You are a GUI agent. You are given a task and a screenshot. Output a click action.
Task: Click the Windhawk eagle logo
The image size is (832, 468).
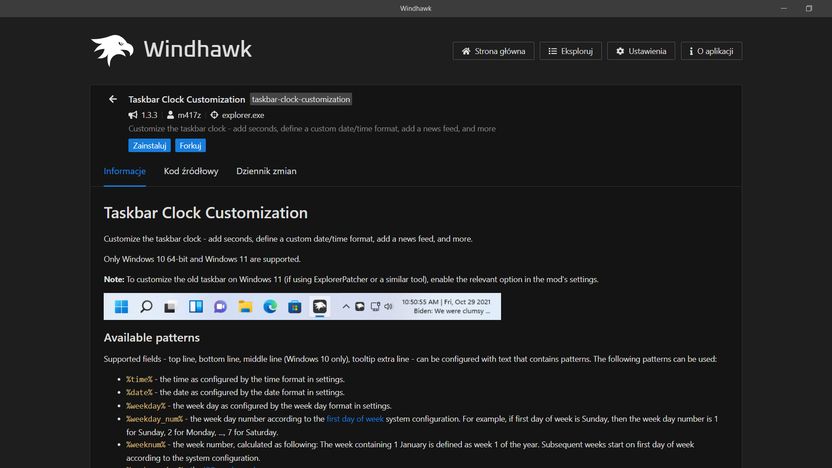click(x=112, y=50)
